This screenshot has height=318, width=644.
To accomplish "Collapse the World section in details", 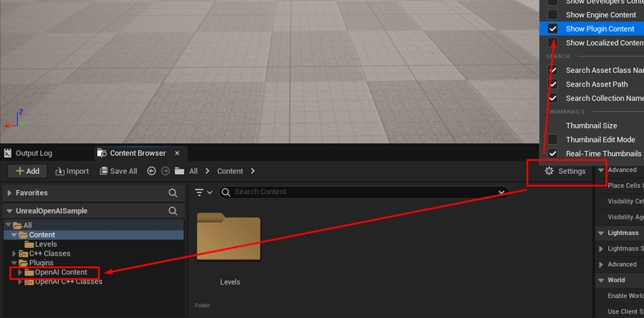I will 601,280.
